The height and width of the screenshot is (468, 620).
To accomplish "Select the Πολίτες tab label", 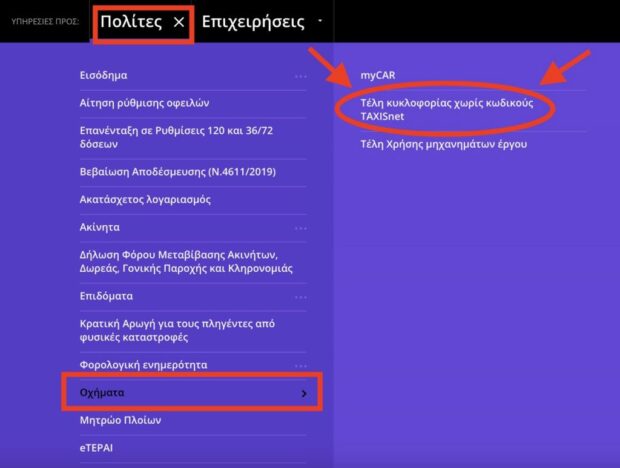I will 131,21.
